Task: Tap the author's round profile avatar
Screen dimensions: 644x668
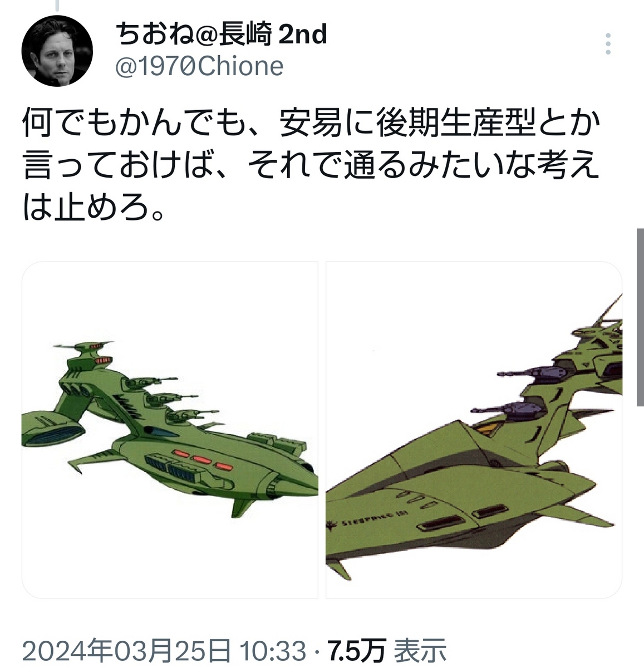Action: click(x=56, y=51)
